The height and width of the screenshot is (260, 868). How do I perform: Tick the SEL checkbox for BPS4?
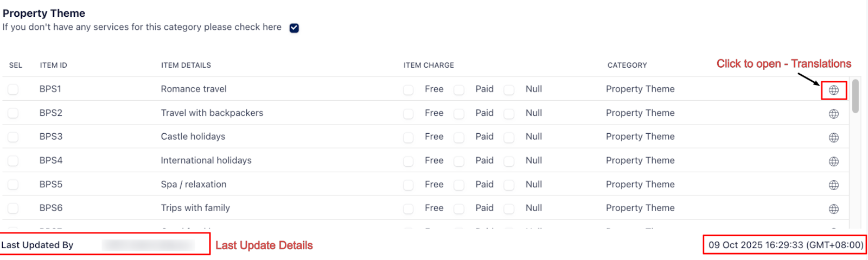(x=13, y=161)
